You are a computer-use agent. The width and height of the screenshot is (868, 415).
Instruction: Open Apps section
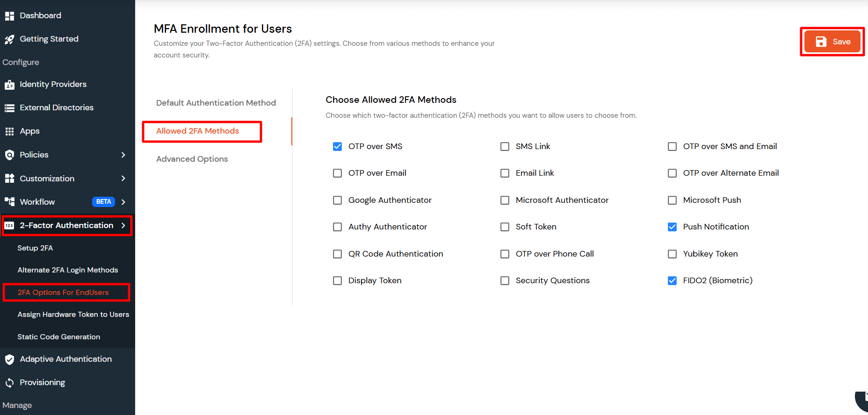[29, 131]
